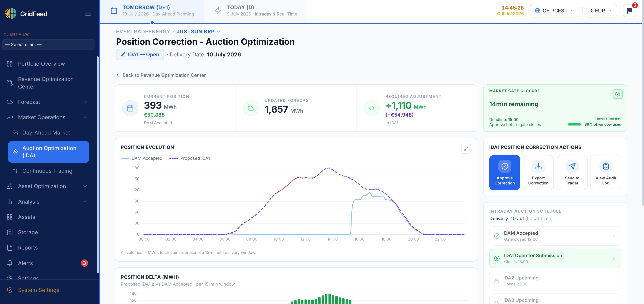Expand the Forecast sidebar section
The width and height of the screenshot is (644, 304).
pyautogui.click(x=48, y=102)
